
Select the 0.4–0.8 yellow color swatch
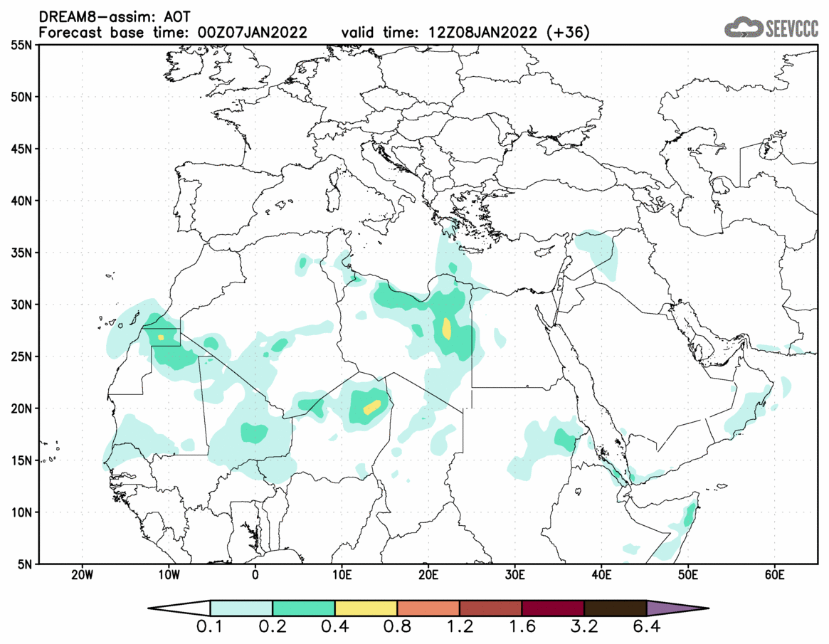pyautogui.click(x=366, y=608)
